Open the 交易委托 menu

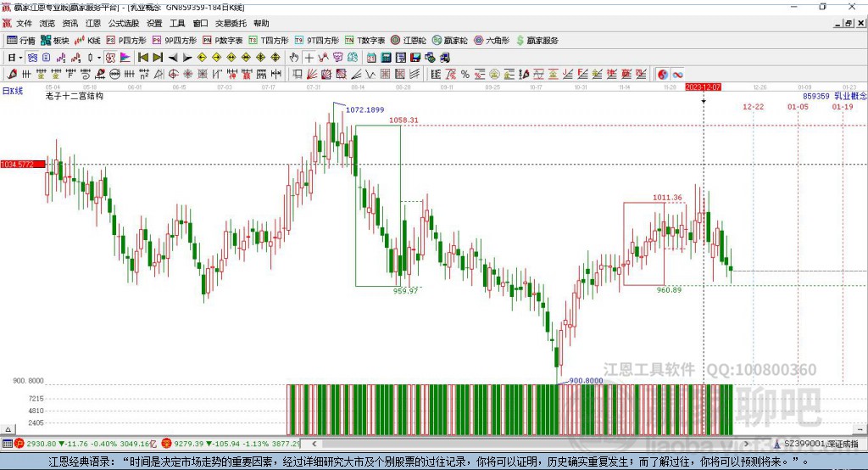231,23
